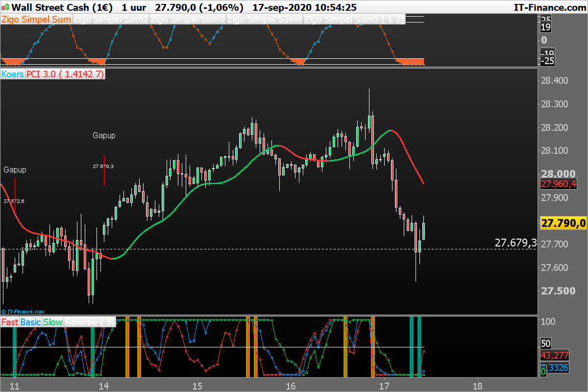This screenshot has width=588, height=392.
Task: Click the yellow 27.790,0 current price tag
Action: coord(563,223)
